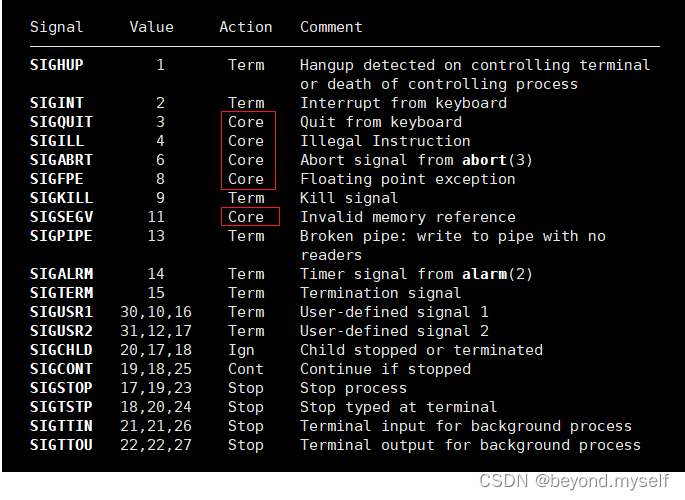Select the SIGTTIN signal name
Image resolution: width=685 pixels, height=500 pixels.
[x=61, y=426]
